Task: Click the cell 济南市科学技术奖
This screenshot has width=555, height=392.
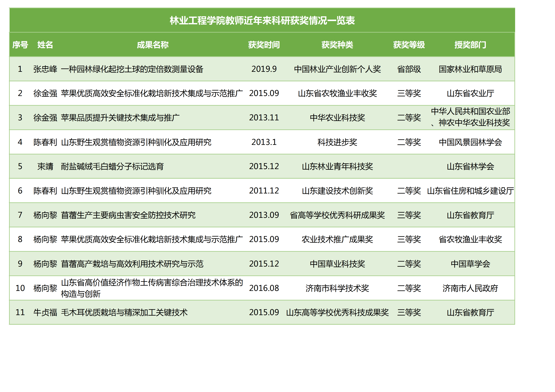Action: (337, 288)
